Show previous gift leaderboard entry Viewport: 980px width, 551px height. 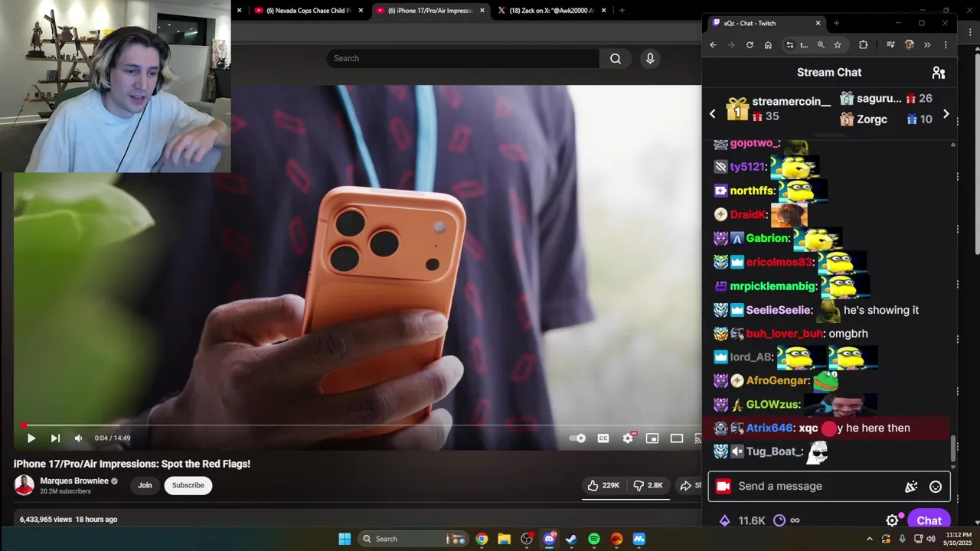712,114
